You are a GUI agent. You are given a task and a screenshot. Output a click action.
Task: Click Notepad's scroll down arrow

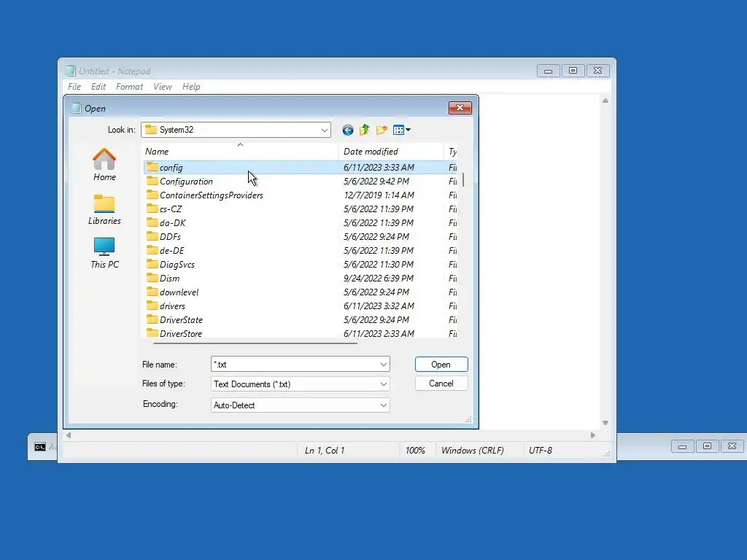click(x=605, y=423)
